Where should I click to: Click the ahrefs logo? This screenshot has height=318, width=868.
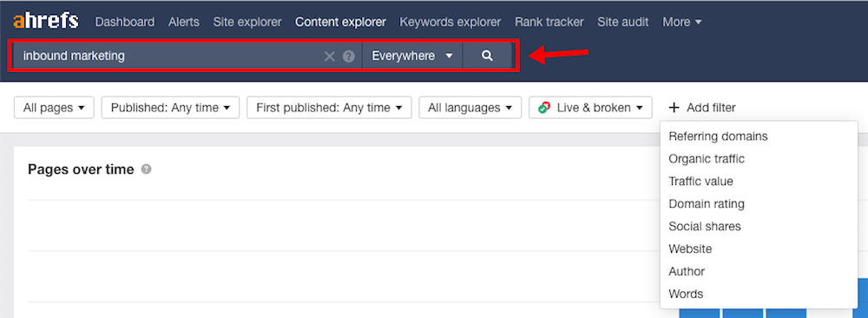[x=46, y=22]
